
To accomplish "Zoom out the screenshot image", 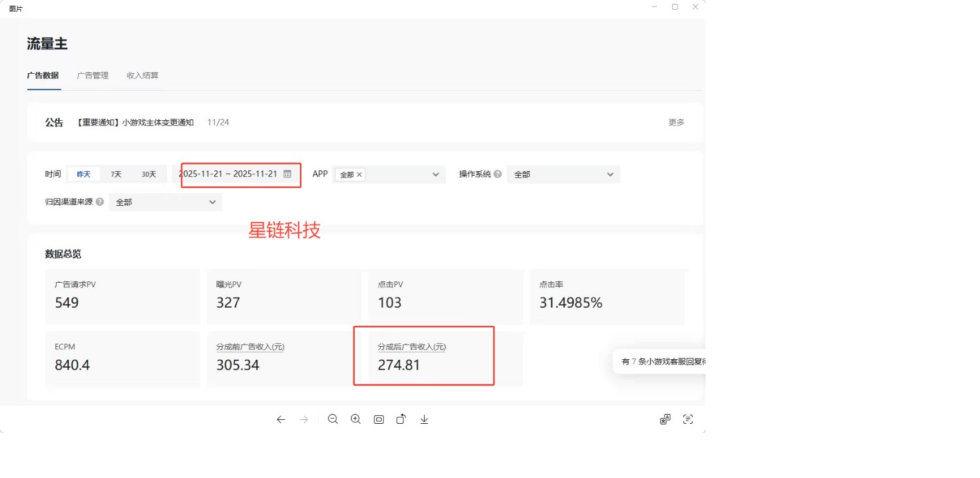I will pos(333,419).
